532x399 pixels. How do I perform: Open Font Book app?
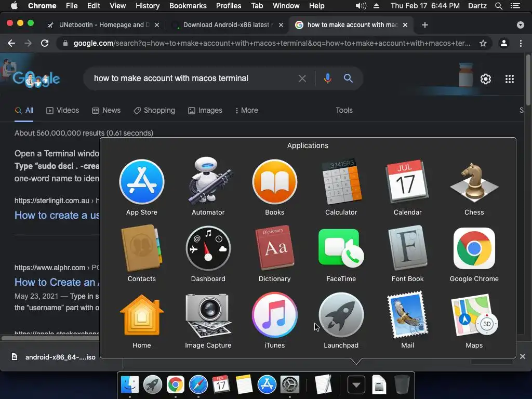click(x=407, y=248)
